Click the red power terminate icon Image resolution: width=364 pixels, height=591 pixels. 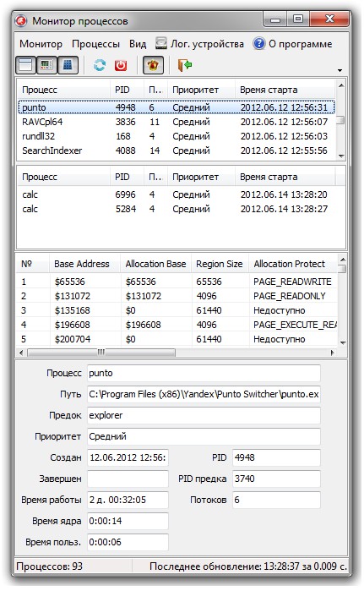(x=121, y=65)
